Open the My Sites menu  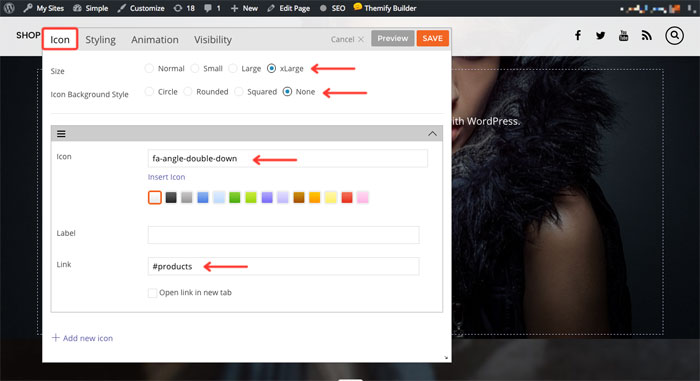43,8
